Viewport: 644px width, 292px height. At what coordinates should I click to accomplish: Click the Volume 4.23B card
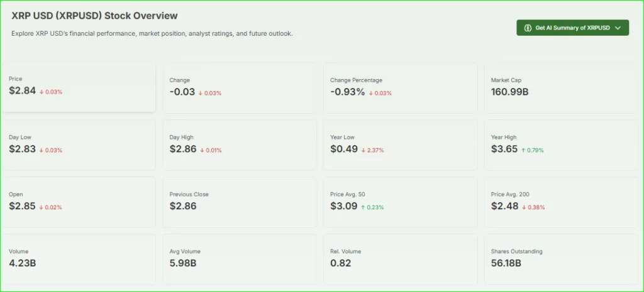79,258
